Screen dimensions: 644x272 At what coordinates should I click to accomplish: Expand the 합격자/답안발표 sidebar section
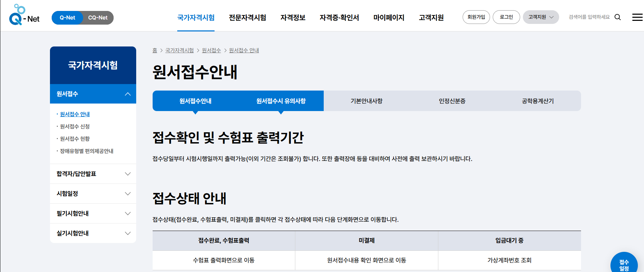[x=93, y=174]
